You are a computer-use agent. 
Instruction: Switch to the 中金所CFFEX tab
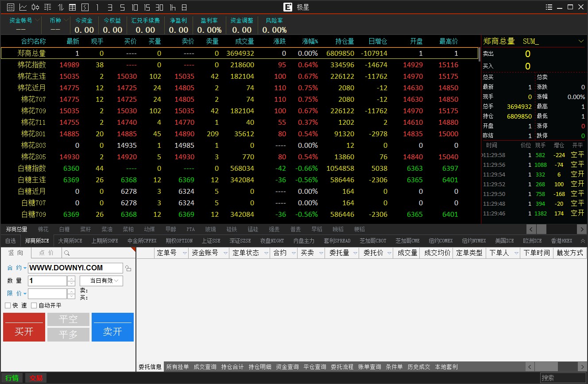[x=142, y=241]
